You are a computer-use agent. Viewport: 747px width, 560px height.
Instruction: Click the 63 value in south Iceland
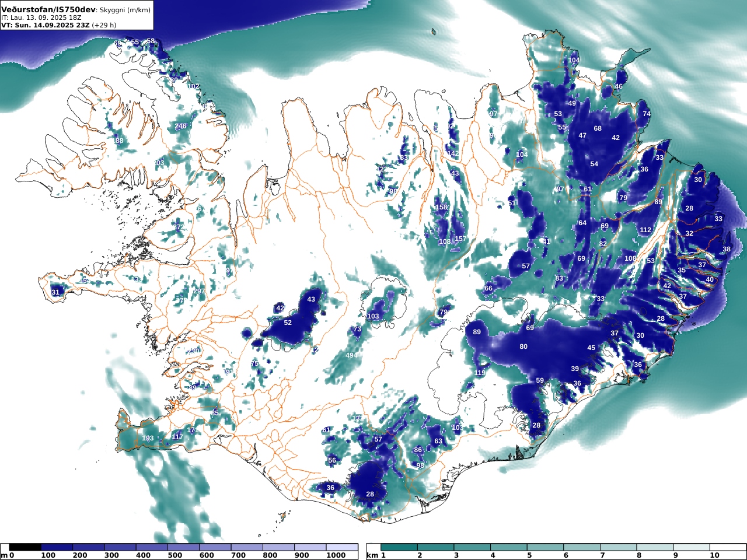[x=438, y=441]
